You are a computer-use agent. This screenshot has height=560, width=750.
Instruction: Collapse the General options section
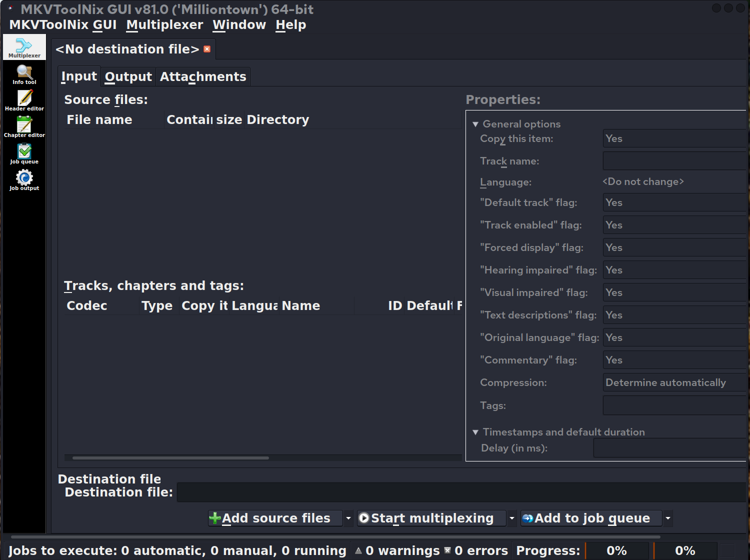(x=475, y=124)
